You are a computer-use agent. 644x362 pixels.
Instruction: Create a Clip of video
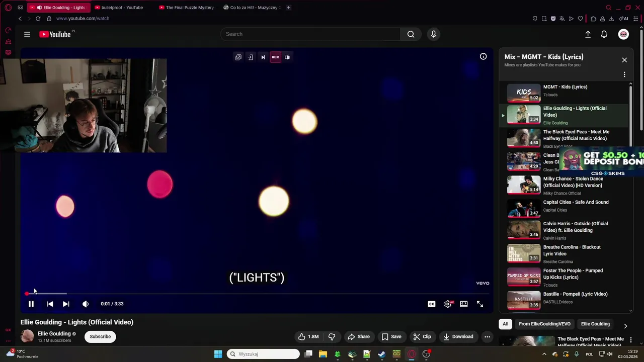tap(422, 336)
